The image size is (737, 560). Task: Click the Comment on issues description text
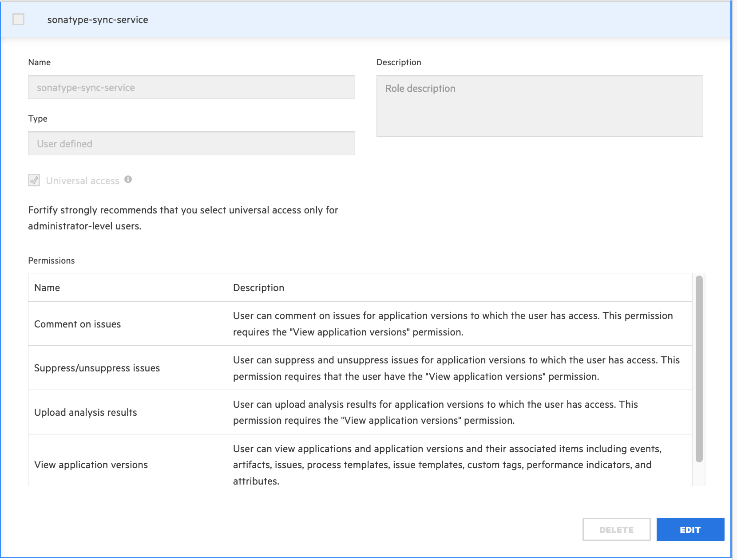(x=453, y=324)
